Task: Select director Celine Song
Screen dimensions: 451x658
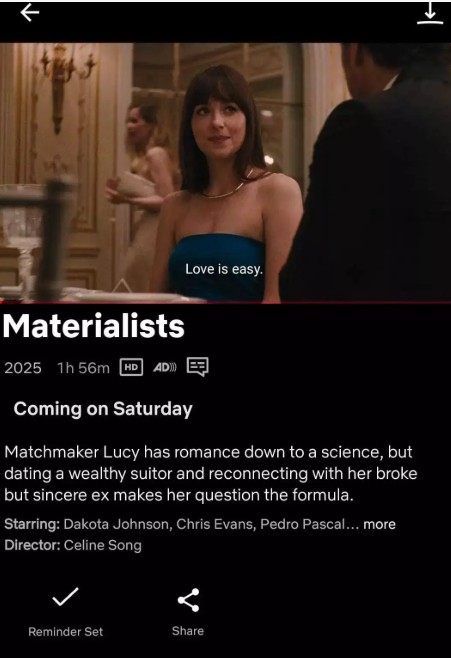Action: pyautogui.click(x=103, y=545)
